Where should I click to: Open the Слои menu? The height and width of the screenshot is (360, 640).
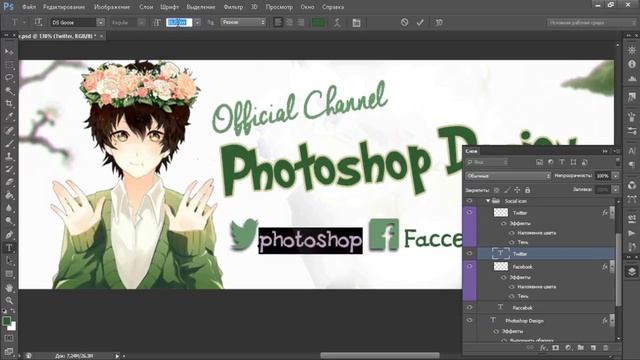coord(146,7)
